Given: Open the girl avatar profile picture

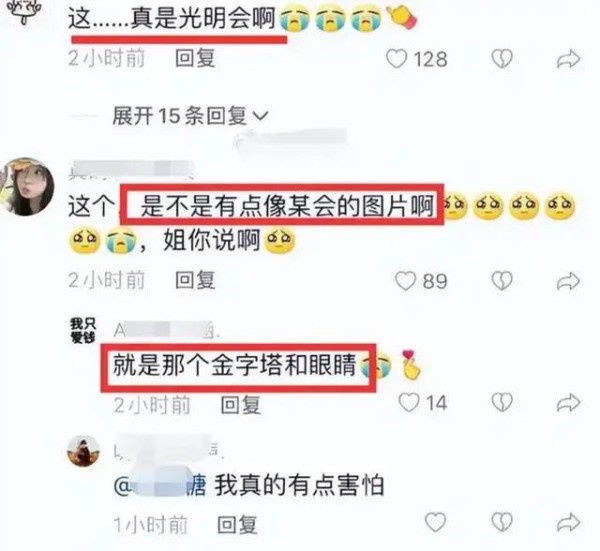Looking at the screenshot, I should [x=26, y=186].
